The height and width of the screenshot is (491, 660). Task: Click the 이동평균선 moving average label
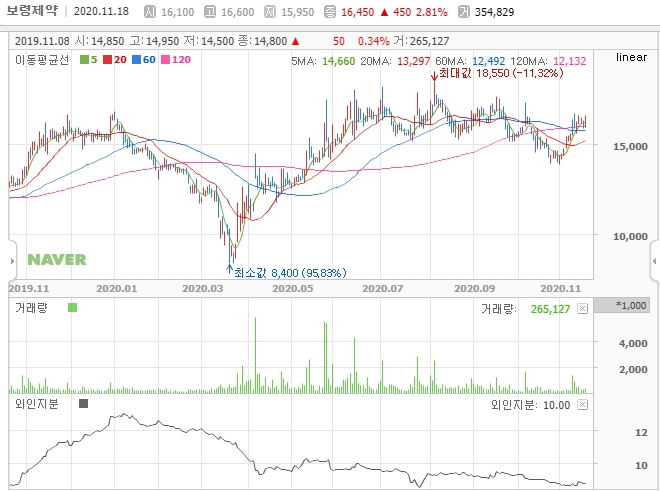coord(42,60)
